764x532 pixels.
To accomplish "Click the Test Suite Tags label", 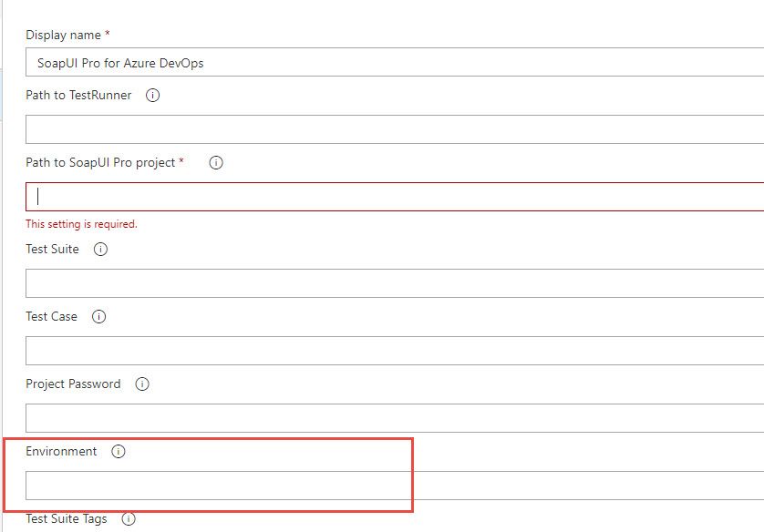I will point(67,519).
